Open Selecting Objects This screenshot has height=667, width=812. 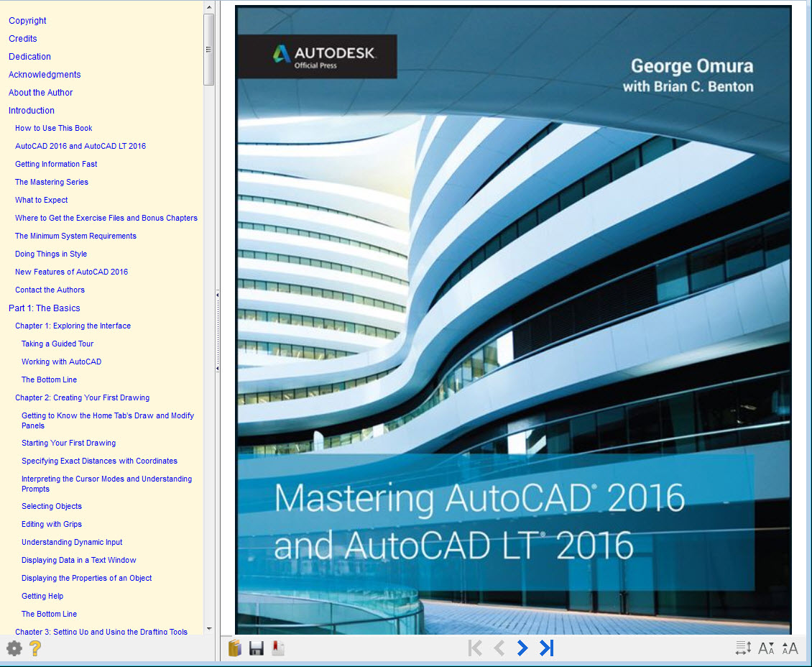[x=52, y=506]
